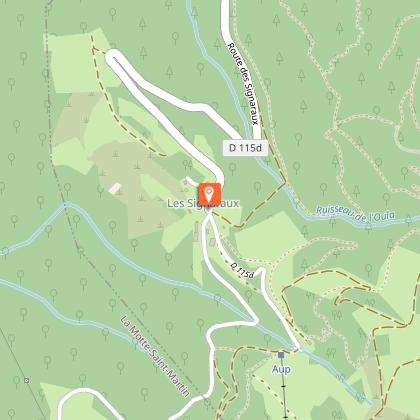Click the white road loop at the bottom edge
This screenshot has width=420, height=420.
87,393
